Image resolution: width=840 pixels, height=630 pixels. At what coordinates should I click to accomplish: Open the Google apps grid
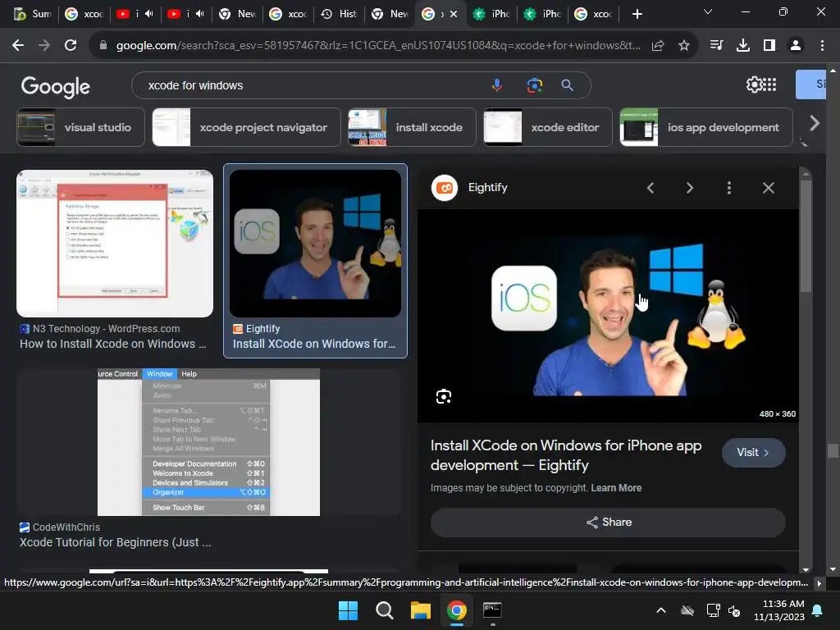(x=769, y=84)
